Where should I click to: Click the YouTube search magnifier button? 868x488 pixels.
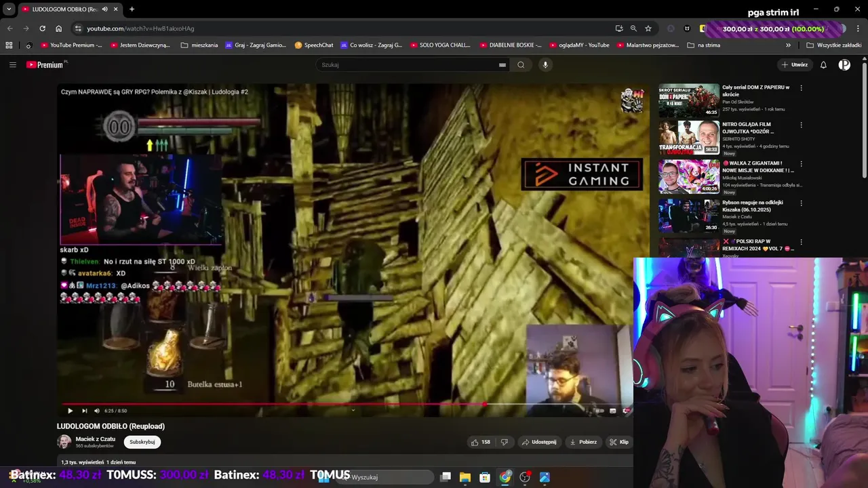[x=521, y=65]
